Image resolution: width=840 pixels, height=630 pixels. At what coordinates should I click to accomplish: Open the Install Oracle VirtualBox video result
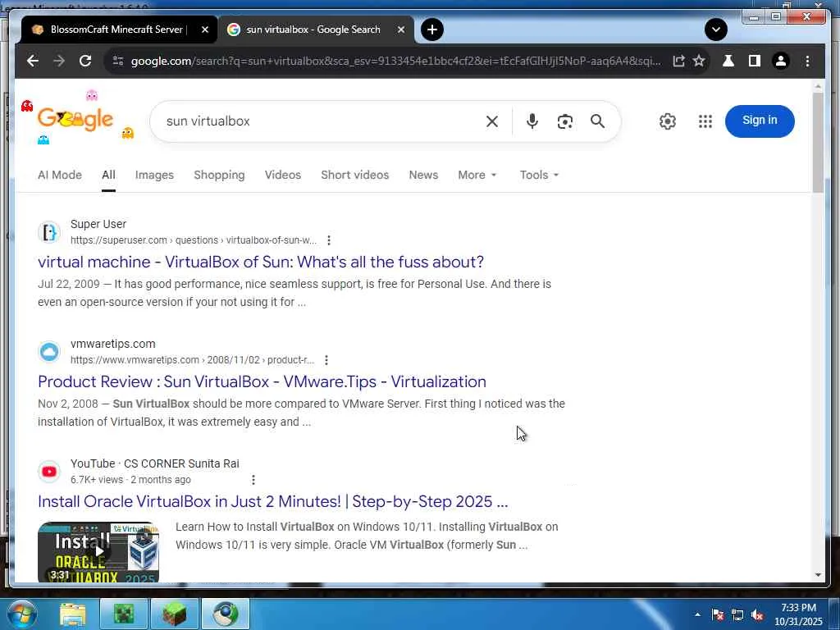tap(272, 501)
